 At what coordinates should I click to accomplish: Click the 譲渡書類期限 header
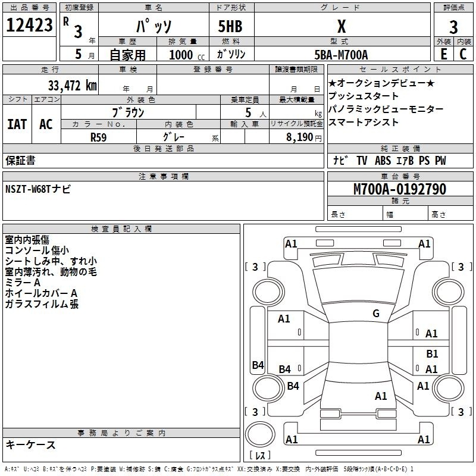pyautogui.click(x=296, y=69)
